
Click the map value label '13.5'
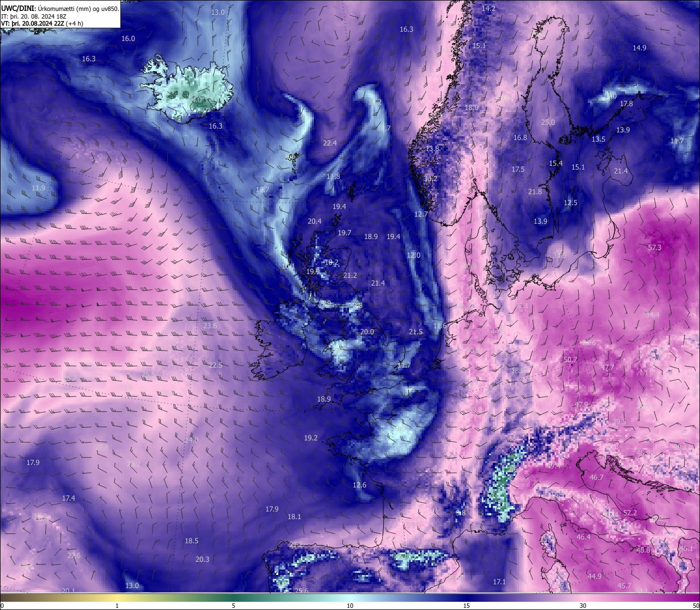(598, 140)
